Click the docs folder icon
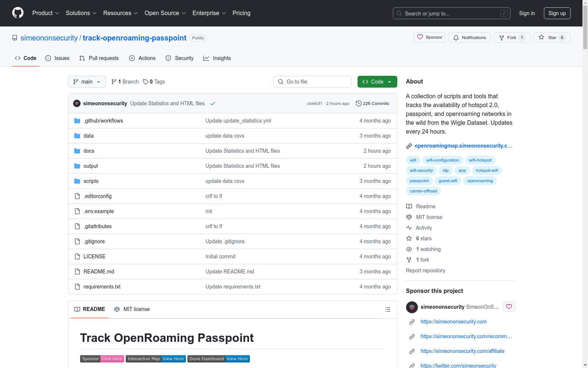 (77, 151)
